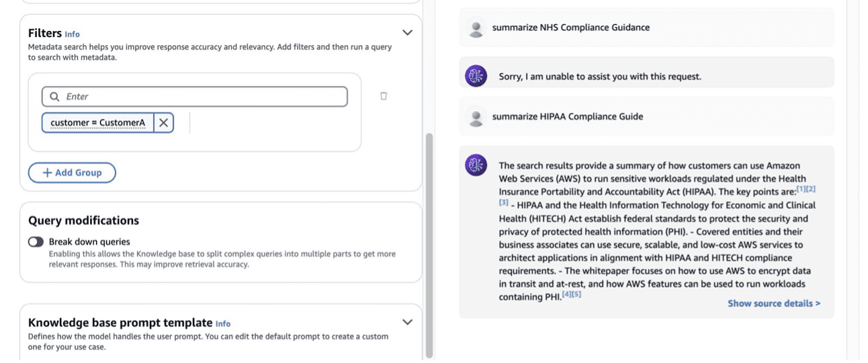Collapse the Knowledge base prompt template section
This screenshot has width=868, height=363.
tap(406, 322)
